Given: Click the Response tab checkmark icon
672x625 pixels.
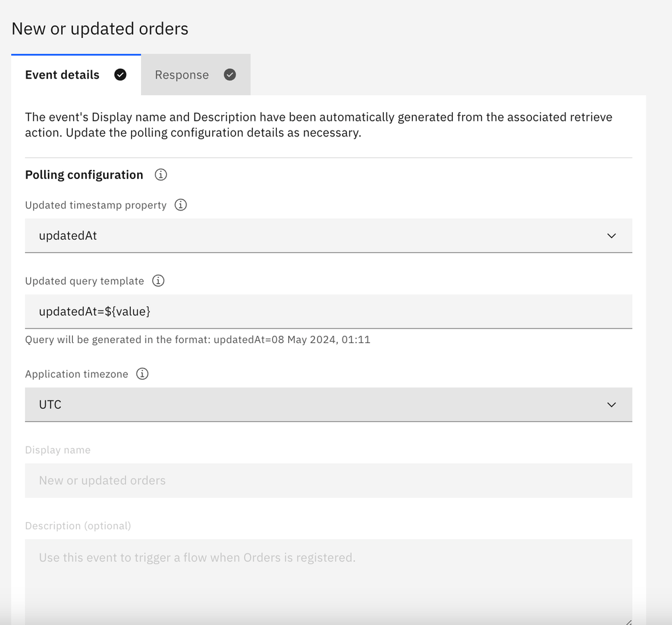Looking at the screenshot, I should (230, 75).
